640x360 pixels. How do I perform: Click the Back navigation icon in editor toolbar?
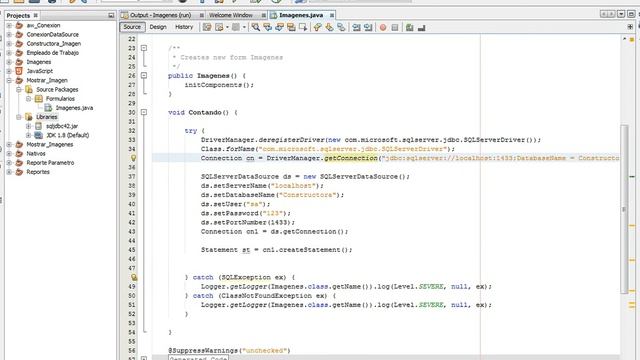(x=219, y=27)
